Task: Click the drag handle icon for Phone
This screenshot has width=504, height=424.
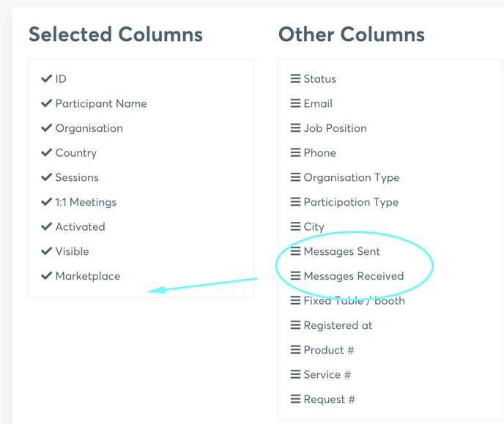Action: pos(295,153)
